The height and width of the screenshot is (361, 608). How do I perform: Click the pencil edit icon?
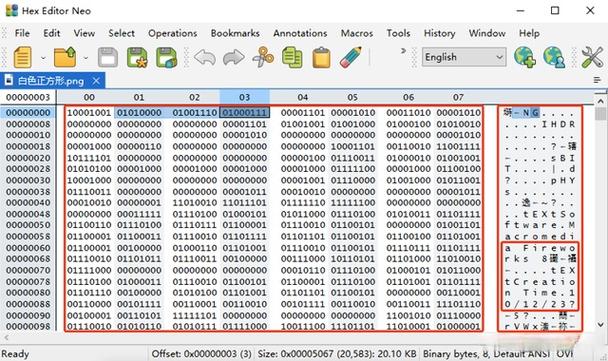coord(351,57)
